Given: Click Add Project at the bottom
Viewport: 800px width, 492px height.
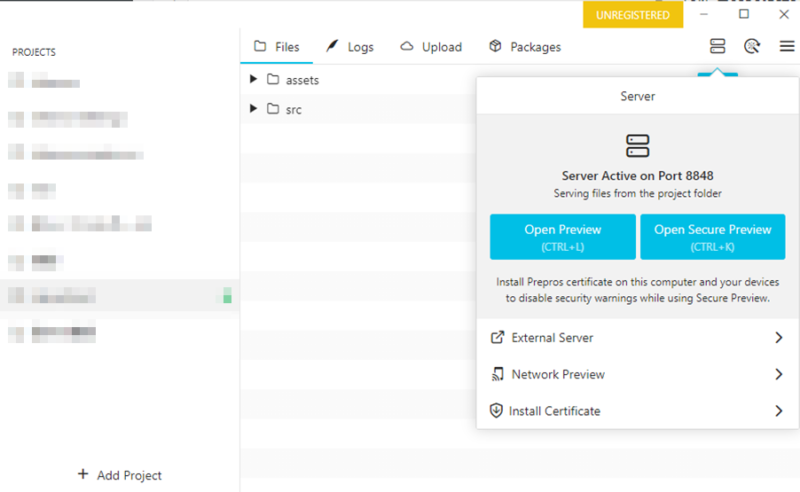Looking at the screenshot, I should 120,475.
